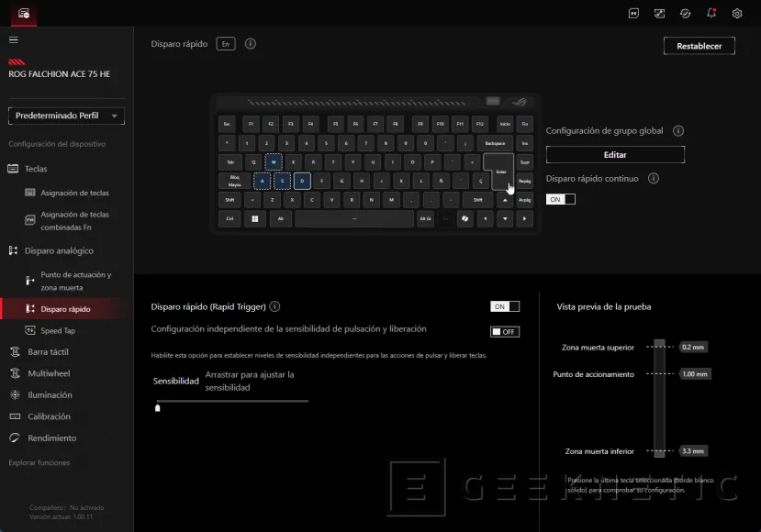
Task: Open the notifications bell
Action: coord(711,14)
